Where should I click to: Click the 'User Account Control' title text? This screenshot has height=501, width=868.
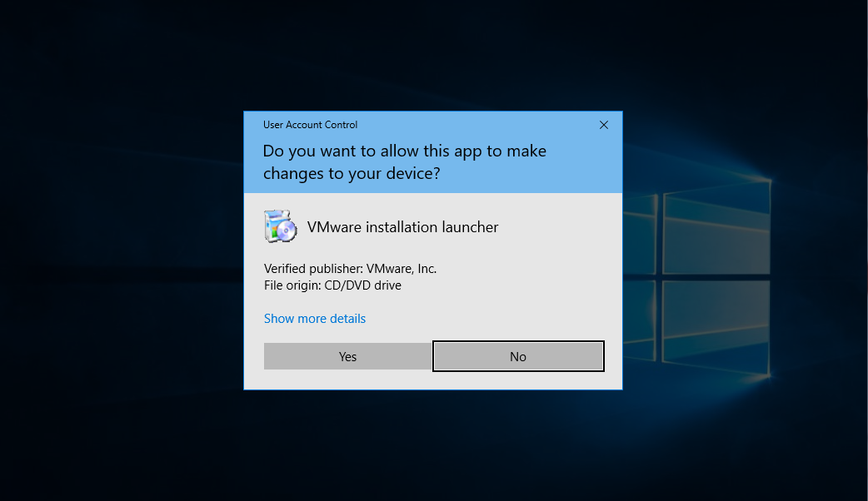(310, 125)
